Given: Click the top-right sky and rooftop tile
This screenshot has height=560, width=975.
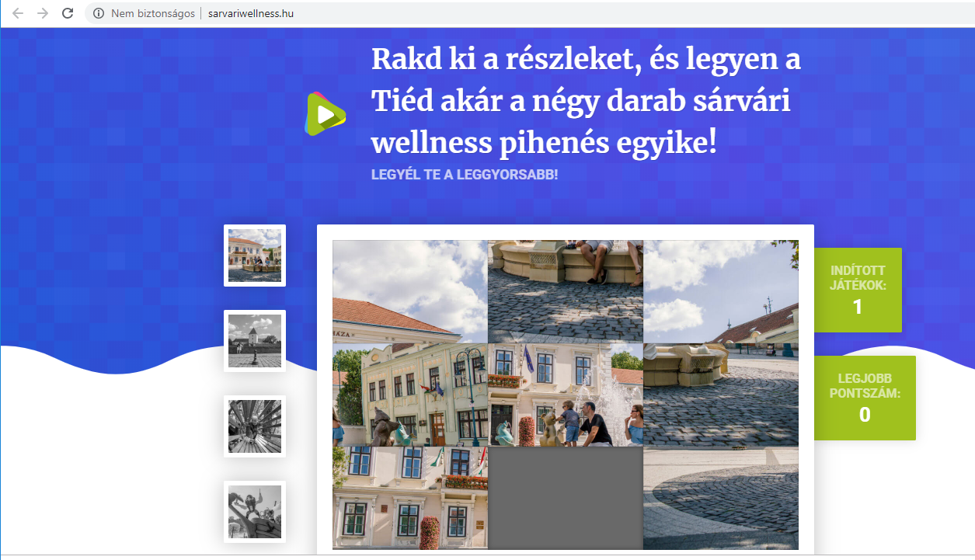Looking at the screenshot, I should 721,292.
